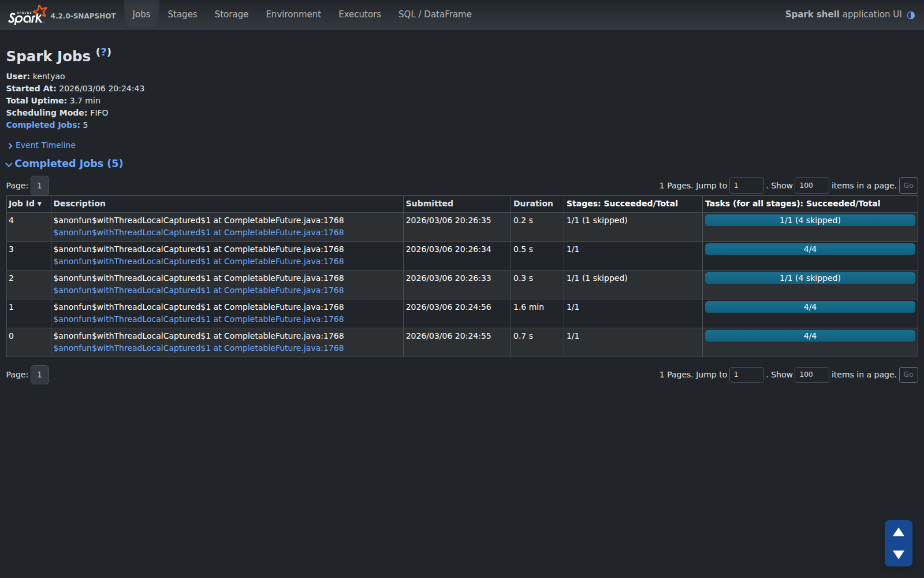The image size is (924, 578).
Task: Click job 4 tasks progress bar
Action: (810, 220)
